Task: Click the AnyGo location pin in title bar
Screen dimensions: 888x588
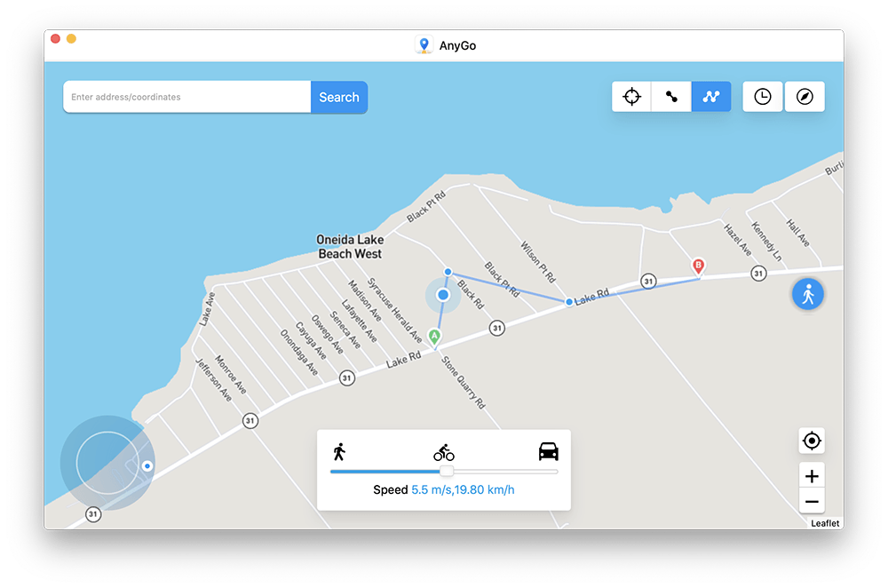Action: (424, 44)
